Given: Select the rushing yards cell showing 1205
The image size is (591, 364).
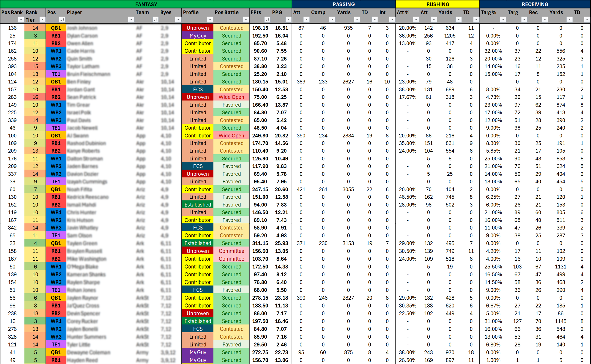Looking at the screenshot, I should 450,36.
